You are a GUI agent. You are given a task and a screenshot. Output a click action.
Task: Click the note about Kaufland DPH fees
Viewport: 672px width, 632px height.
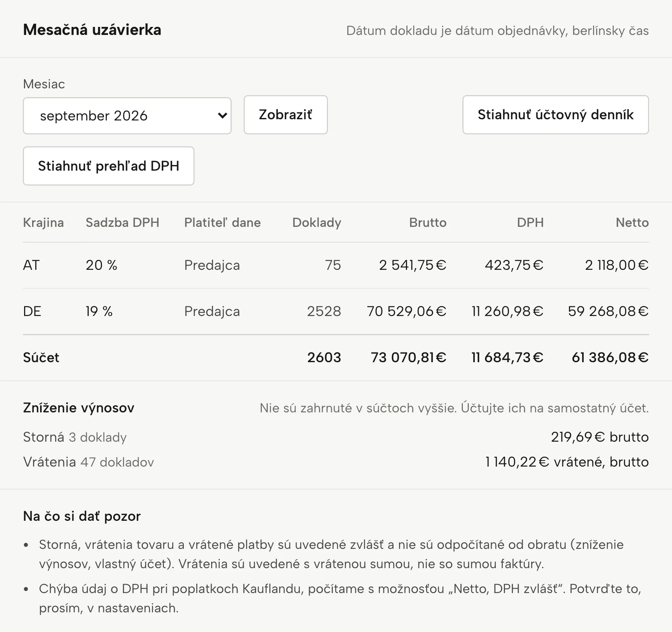[x=340, y=598]
